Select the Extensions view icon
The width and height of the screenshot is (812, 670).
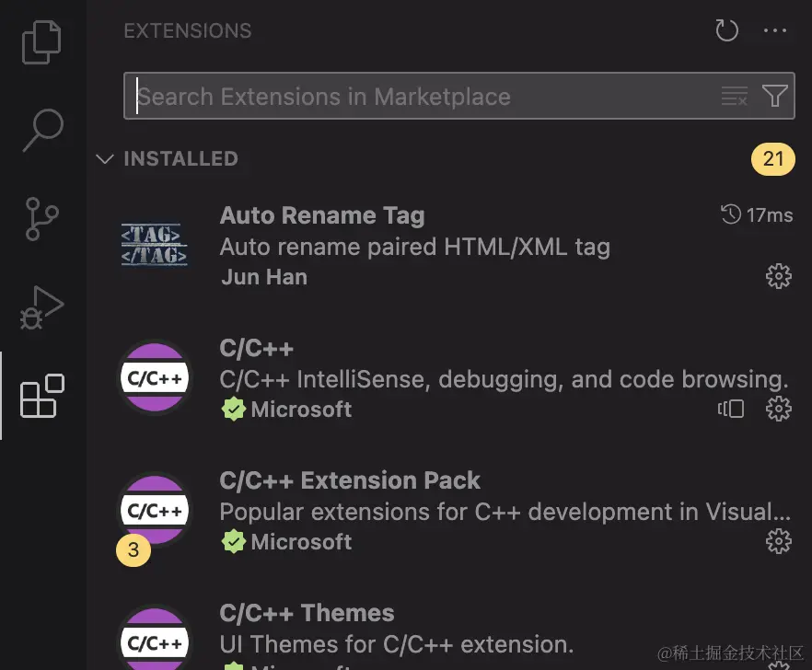pyautogui.click(x=42, y=396)
